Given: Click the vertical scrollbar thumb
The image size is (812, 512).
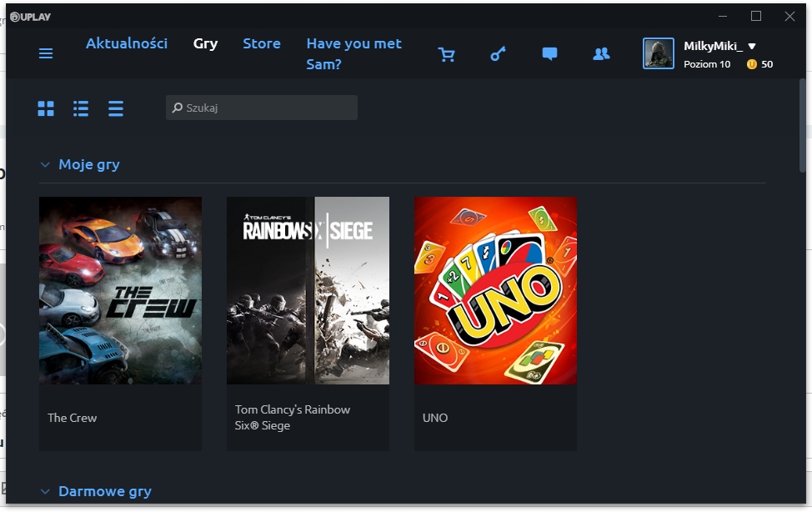Looking at the screenshot, I should (x=802, y=125).
